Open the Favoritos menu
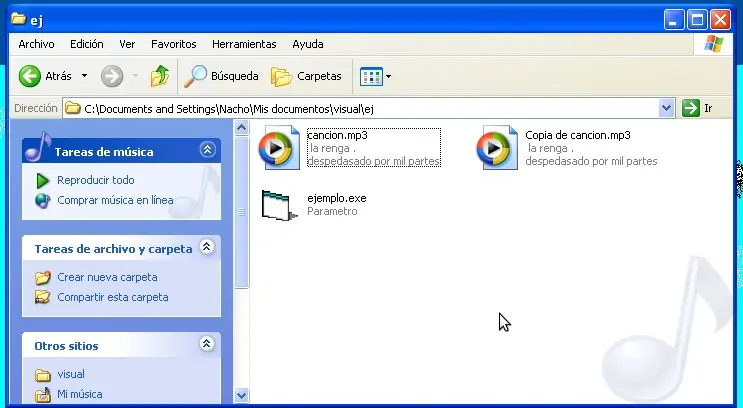This screenshot has height=408, width=743. click(x=173, y=44)
